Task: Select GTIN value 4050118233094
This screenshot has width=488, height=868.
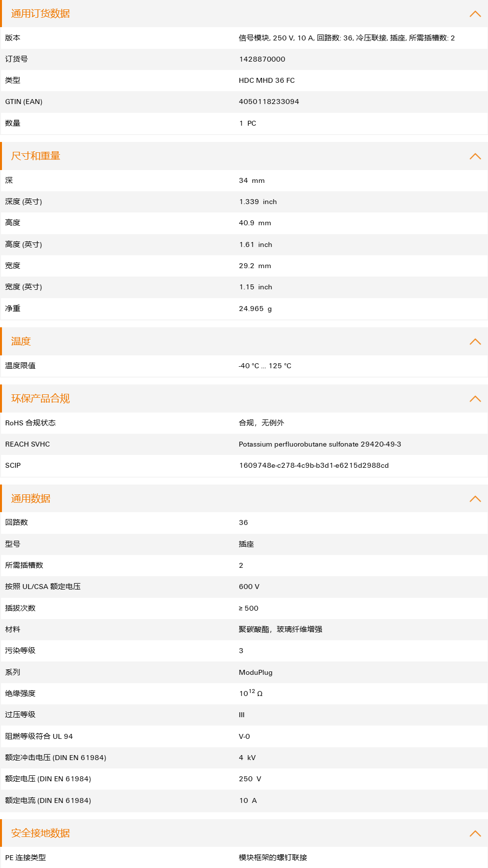Action: coord(269,102)
